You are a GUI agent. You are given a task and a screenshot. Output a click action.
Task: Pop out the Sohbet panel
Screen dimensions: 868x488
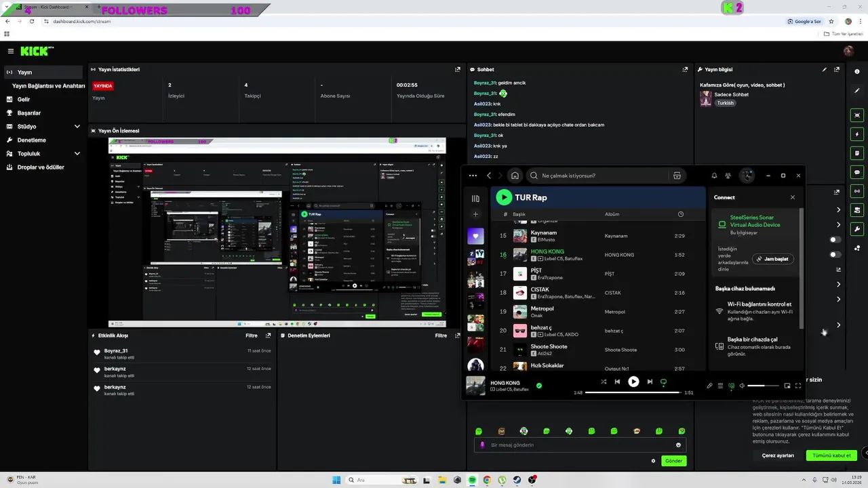(x=686, y=69)
